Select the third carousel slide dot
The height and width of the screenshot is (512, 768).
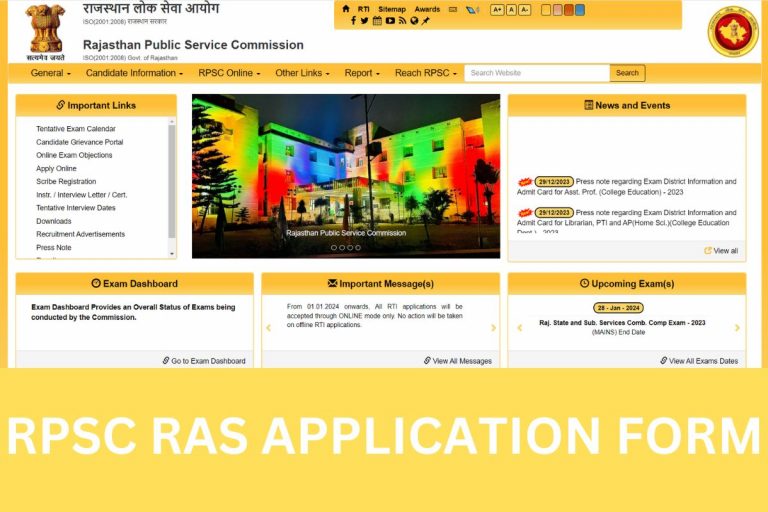[x=350, y=248]
